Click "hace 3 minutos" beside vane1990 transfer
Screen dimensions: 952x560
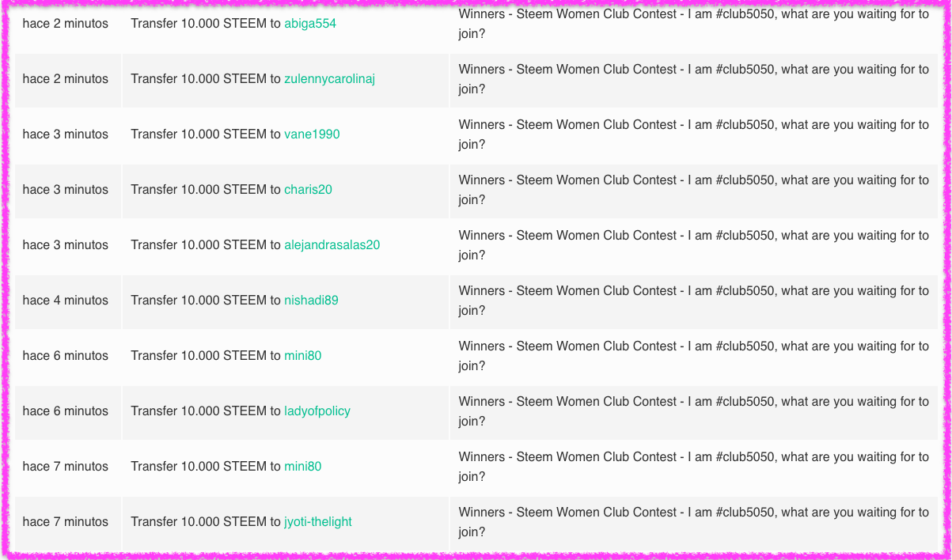coord(66,134)
